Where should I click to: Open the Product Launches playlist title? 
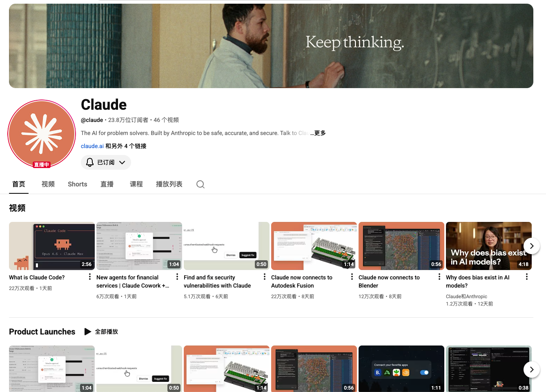coord(42,332)
